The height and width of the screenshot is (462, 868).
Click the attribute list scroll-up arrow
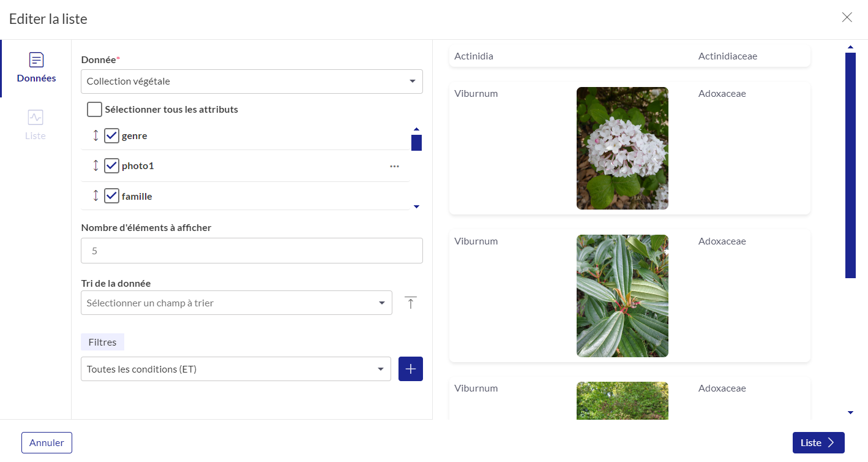click(x=416, y=129)
